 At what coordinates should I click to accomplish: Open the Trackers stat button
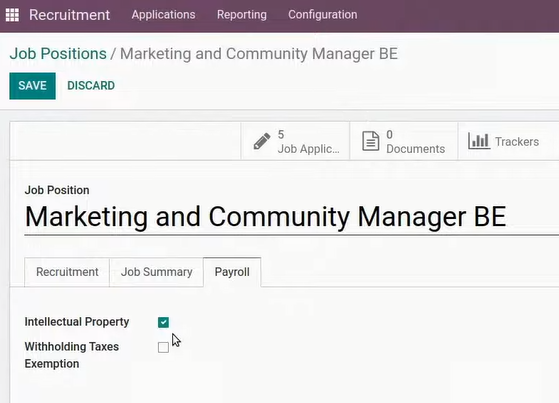[508, 142]
